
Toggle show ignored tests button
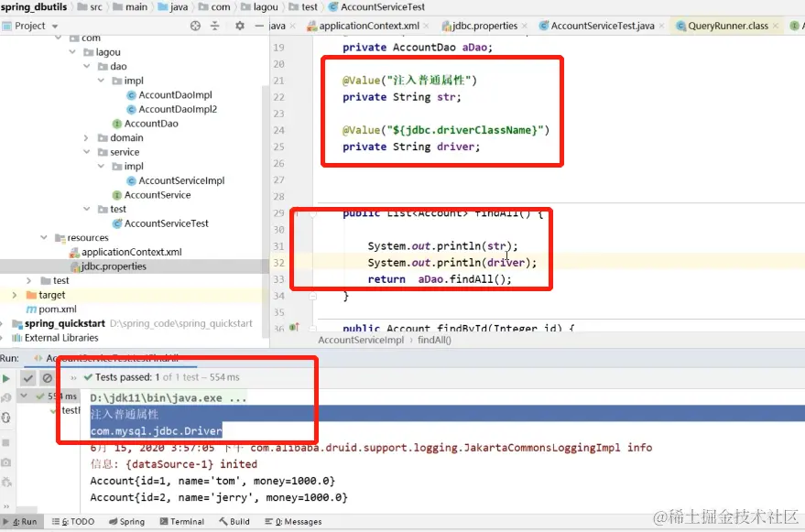coord(48,378)
